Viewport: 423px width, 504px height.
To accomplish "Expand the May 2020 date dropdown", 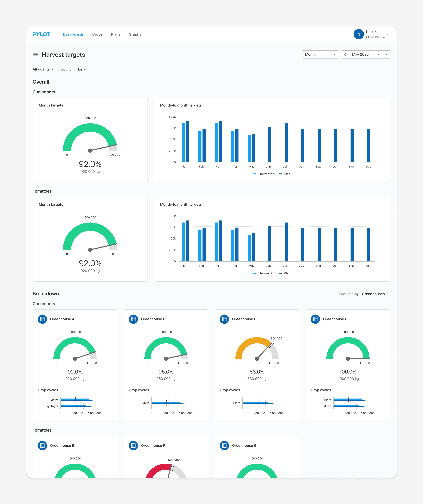I will tap(365, 55).
